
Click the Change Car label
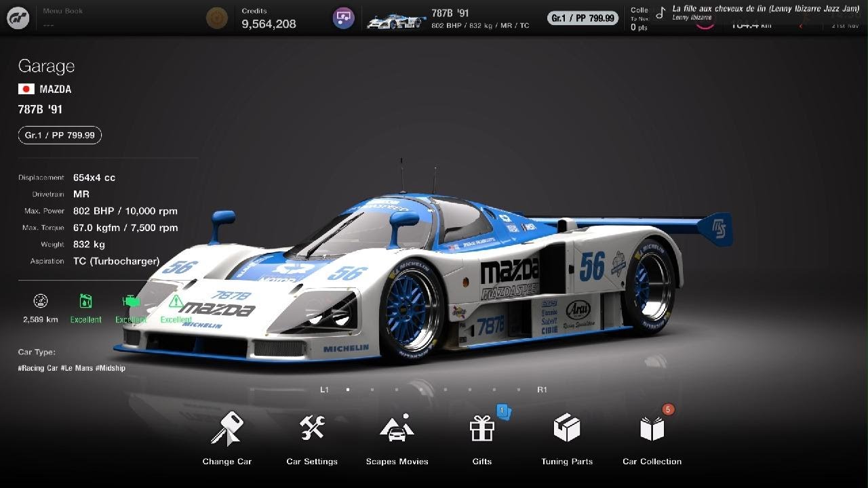(227, 462)
